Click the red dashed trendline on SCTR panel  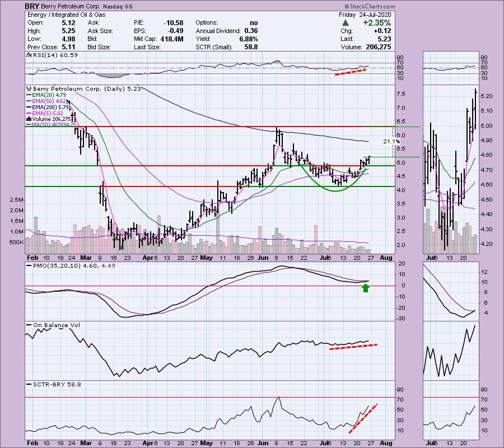click(363, 418)
